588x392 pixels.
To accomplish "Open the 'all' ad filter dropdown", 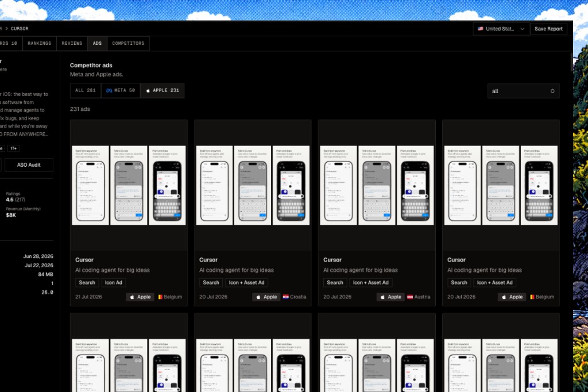I will (x=523, y=91).
